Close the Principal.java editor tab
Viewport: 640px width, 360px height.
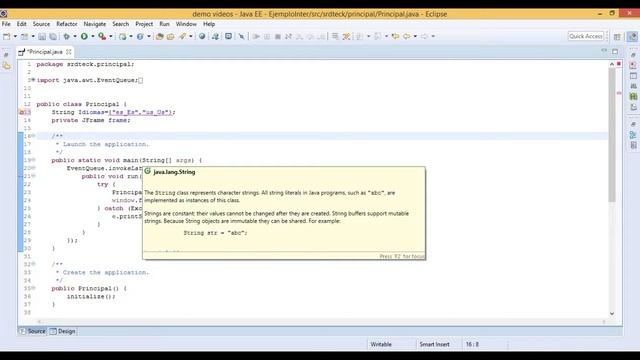point(69,52)
